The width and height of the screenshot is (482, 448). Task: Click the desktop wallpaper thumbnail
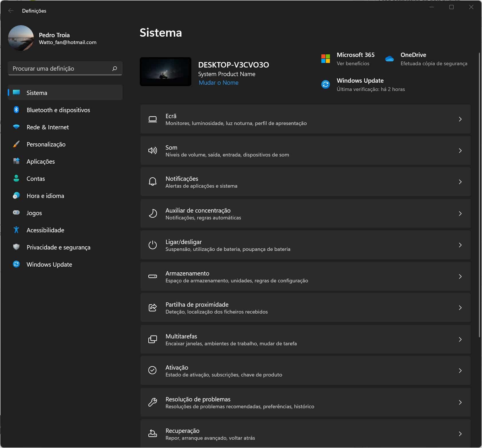tap(166, 72)
